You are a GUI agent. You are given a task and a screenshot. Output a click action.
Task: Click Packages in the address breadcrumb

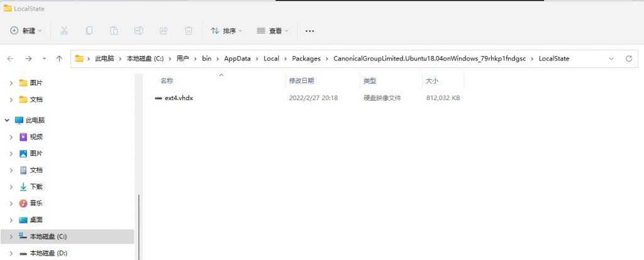pyautogui.click(x=306, y=59)
